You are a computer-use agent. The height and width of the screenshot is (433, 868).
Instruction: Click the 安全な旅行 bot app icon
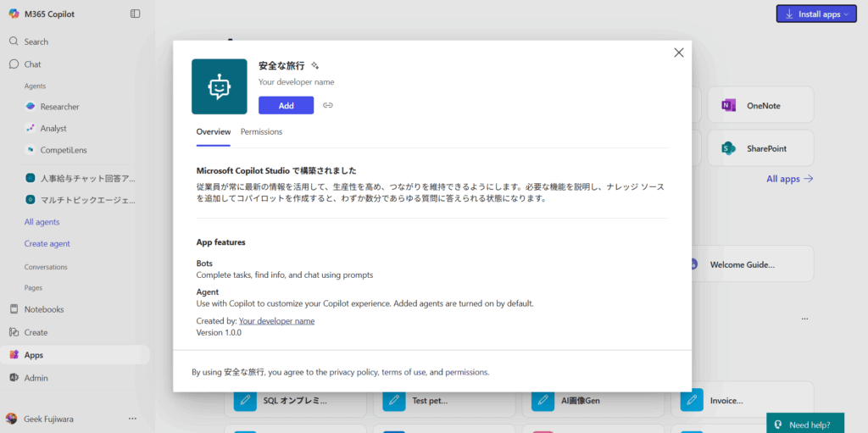(x=219, y=86)
